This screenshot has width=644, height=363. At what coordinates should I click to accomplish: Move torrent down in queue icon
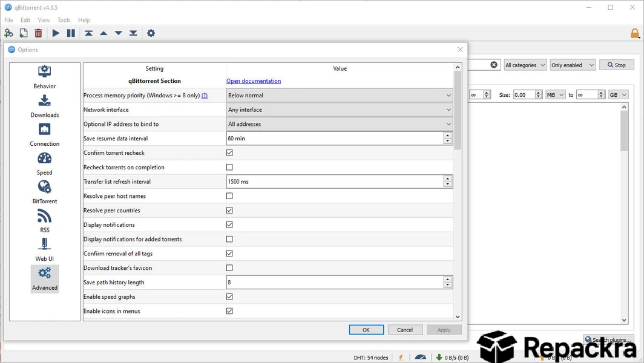coord(118,33)
